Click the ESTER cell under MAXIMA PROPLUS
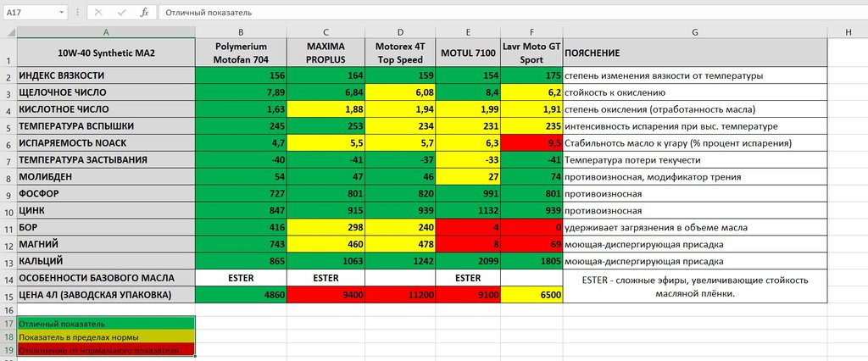This screenshot has height=361, width=868. (x=325, y=278)
